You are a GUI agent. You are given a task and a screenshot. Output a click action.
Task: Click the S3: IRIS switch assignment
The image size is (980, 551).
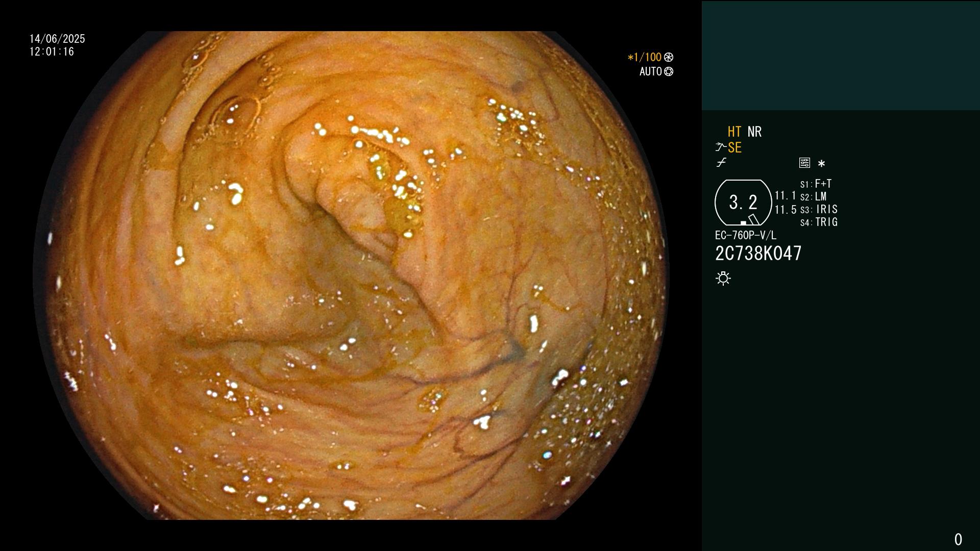coord(819,209)
